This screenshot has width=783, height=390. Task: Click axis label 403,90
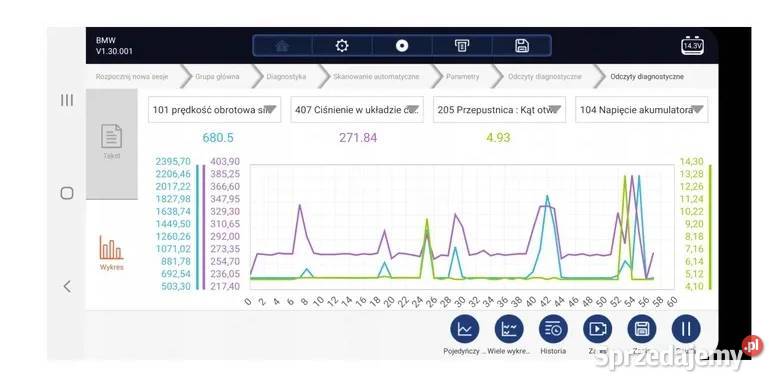click(x=225, y=161)
